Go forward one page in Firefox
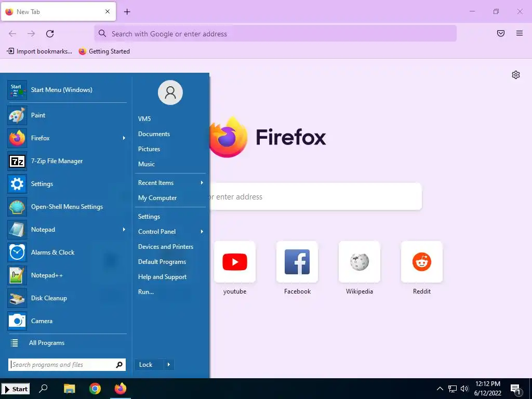 pos(31,34)
